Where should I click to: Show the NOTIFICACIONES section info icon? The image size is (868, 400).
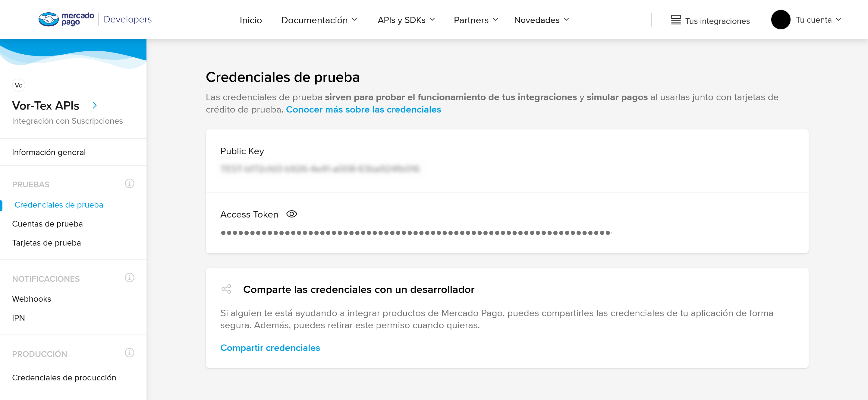pos(129,277)
